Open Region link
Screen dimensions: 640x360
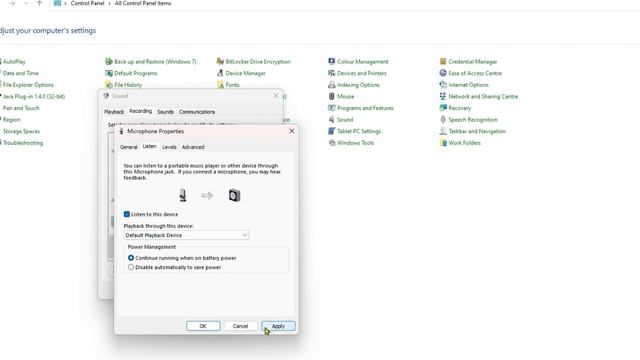(x=11, y=120)
